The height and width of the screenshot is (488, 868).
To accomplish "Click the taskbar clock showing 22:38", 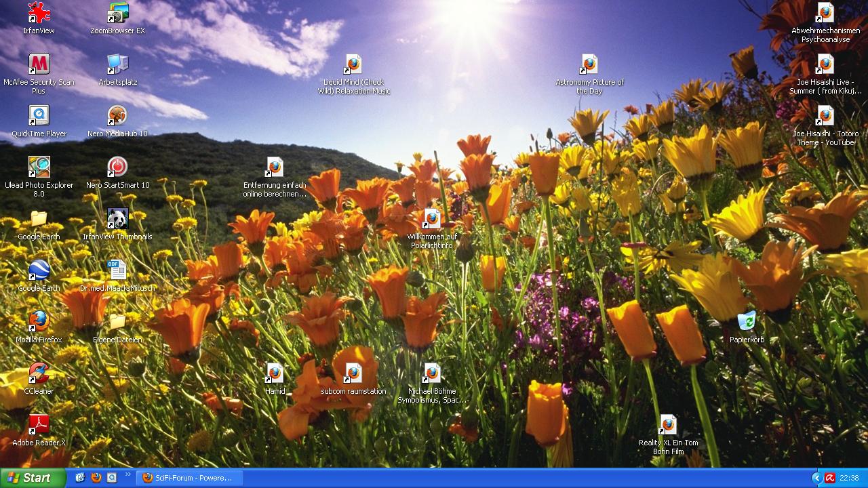I will (x=849, y=478).
